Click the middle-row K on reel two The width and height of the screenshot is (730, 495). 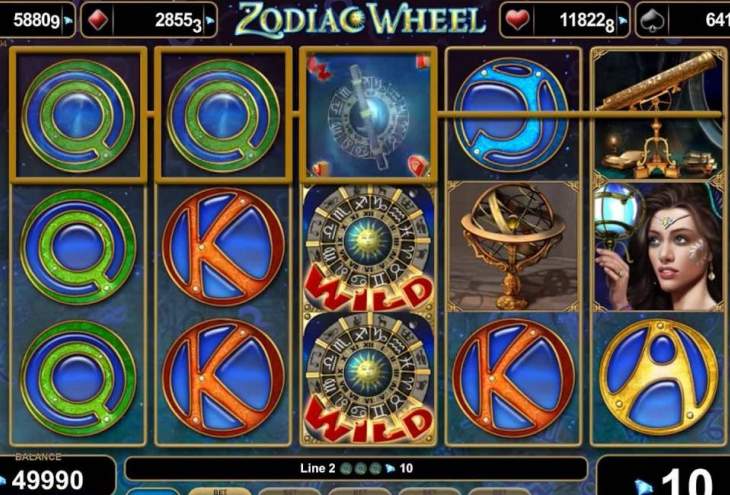[223, 246]
